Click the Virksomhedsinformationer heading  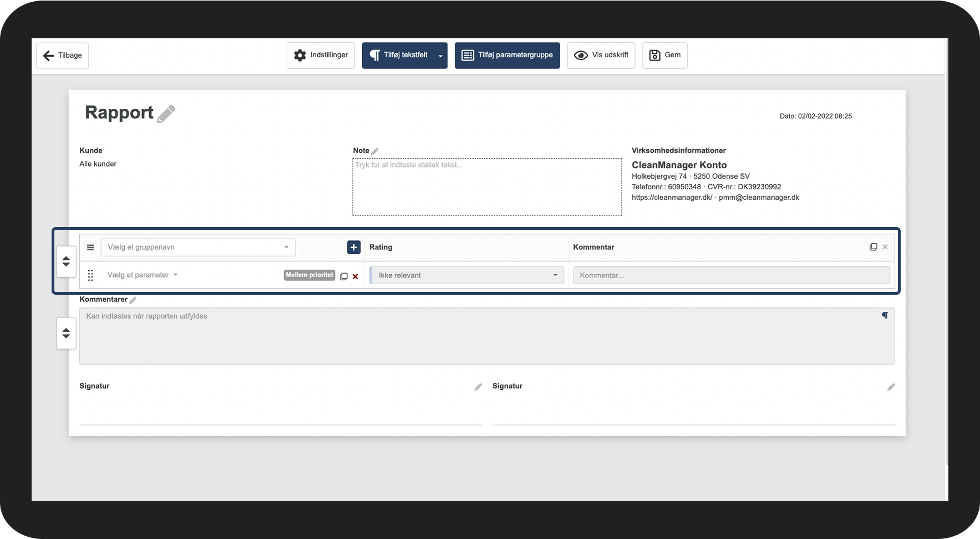pos(679,150)
